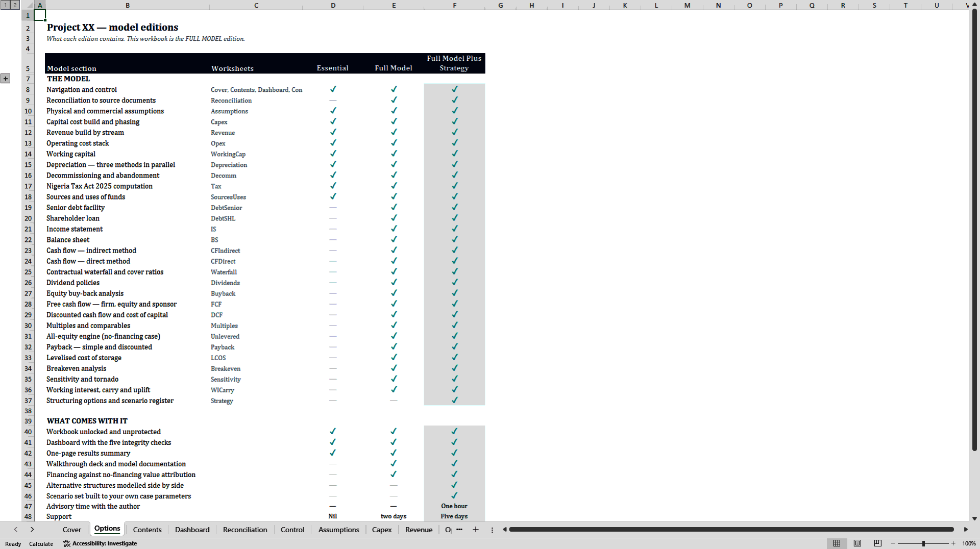Show outline level 2
This screenshot has width=980, height=549.
pyautogui.click(x=15, y=5)
